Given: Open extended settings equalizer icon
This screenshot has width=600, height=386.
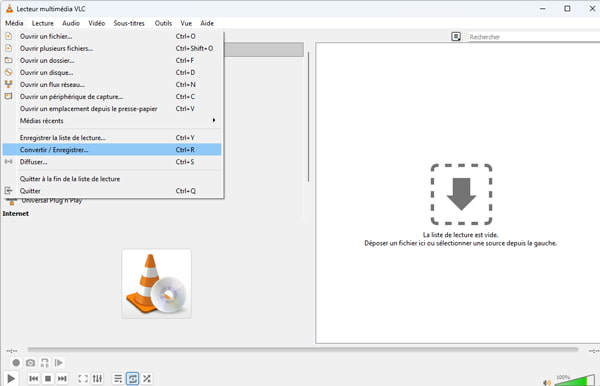Looking at the screenshot, I should point(97,378).
